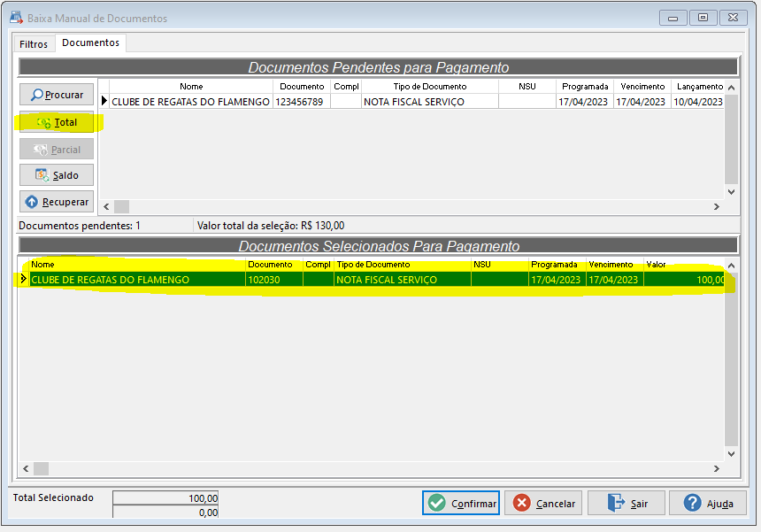Click the pending row indicator arrow
Screen dimensions: 761x532
pos(104,101)
